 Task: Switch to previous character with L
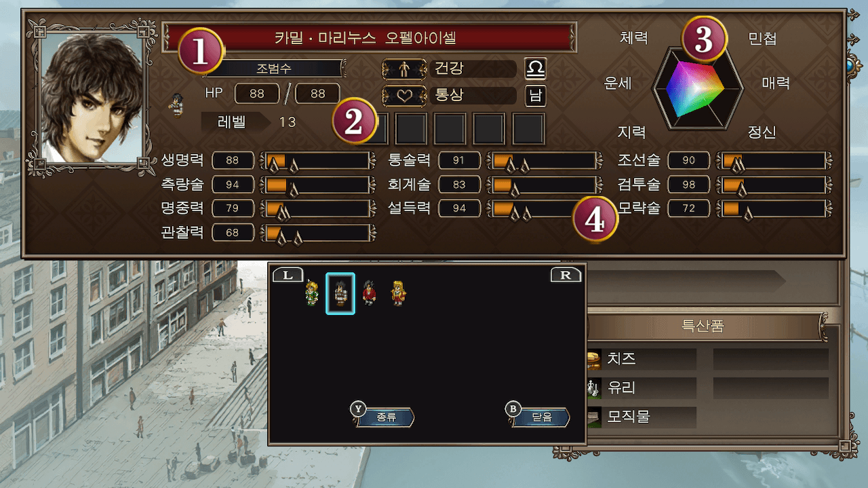click(x=288, y=275)
